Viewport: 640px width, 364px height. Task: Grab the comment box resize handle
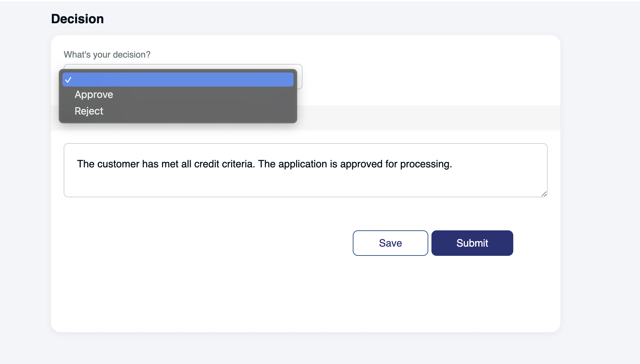[544, 194]
